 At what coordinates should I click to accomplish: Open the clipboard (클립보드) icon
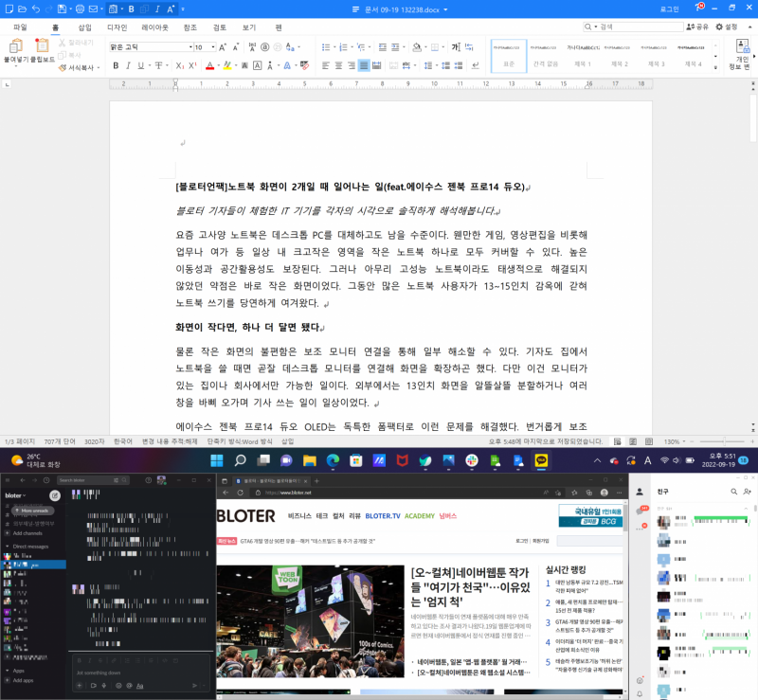click(42, 45)
